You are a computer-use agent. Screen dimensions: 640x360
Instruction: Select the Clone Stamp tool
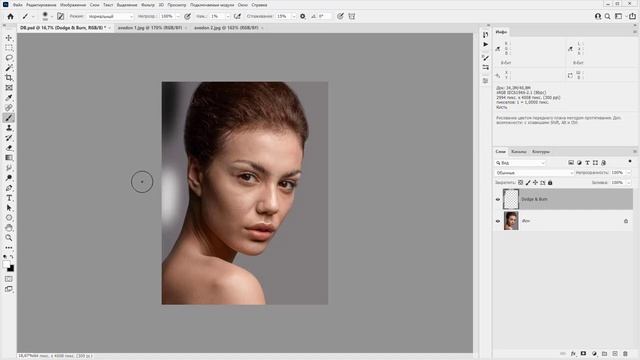9,128
